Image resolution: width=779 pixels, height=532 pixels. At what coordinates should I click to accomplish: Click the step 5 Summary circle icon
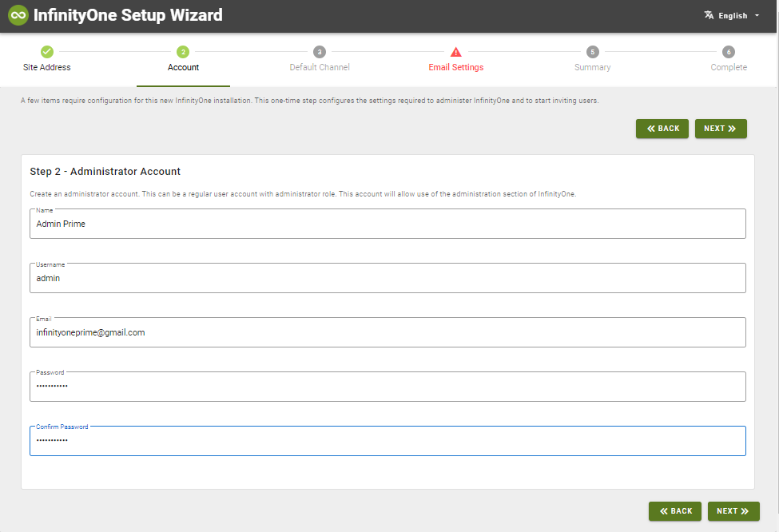coord(592,52)
